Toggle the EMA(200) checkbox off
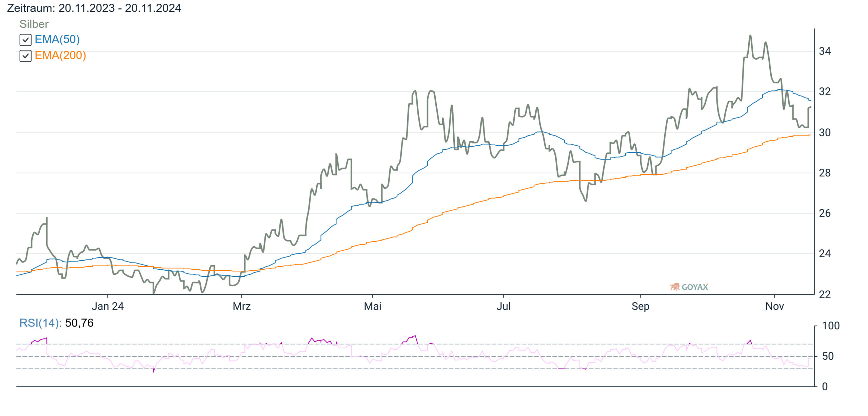The image size is (868, 416). pos(25,56)
